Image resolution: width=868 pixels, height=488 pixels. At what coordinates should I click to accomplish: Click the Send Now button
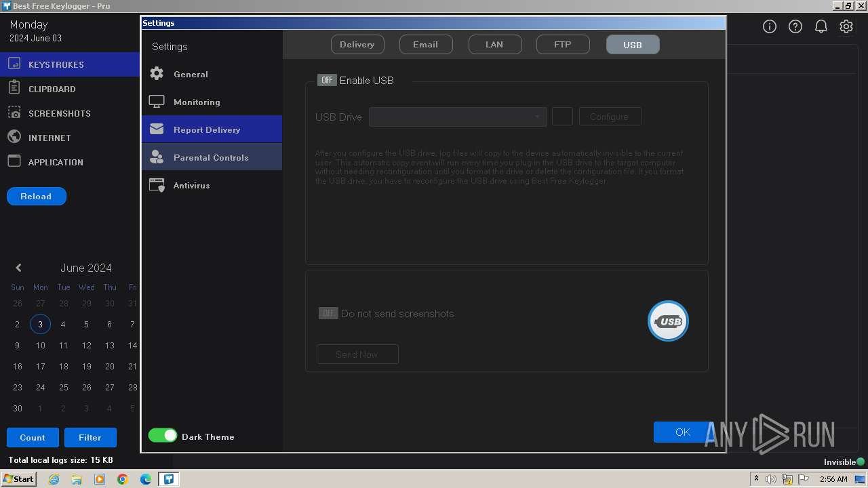click(357, 354)
